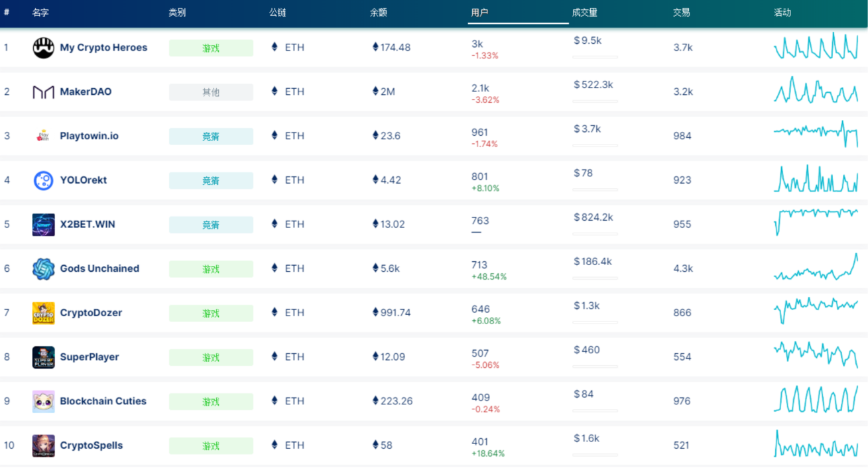Image resolution: width=868 pixels, height=468 pixels.
Task: Click the user change +18.64%
Action: point(488,454)
